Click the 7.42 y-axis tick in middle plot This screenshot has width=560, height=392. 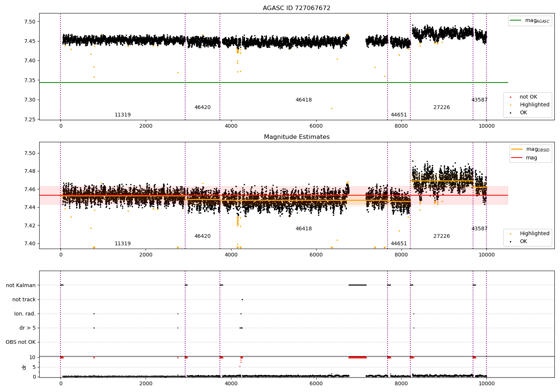tap(30, 225)
